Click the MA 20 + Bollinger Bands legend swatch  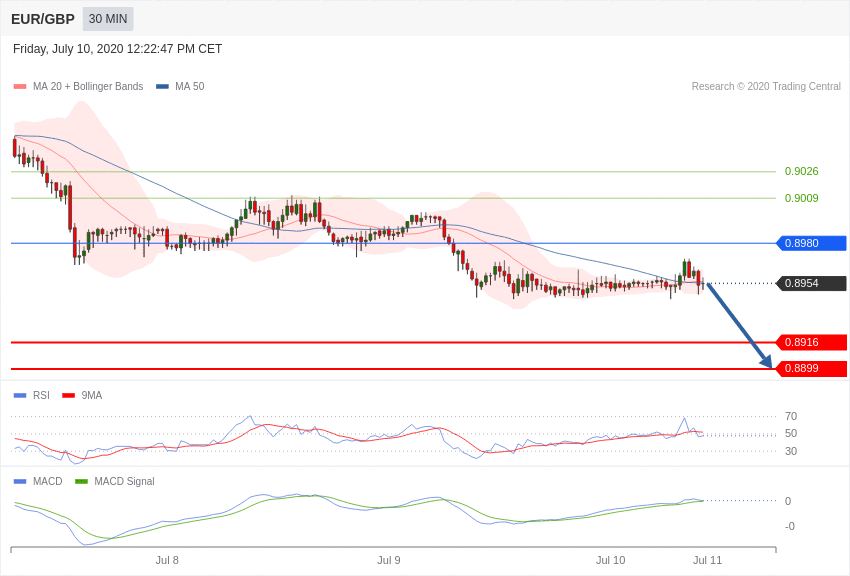pyautogui.click(x=20, y=86)
